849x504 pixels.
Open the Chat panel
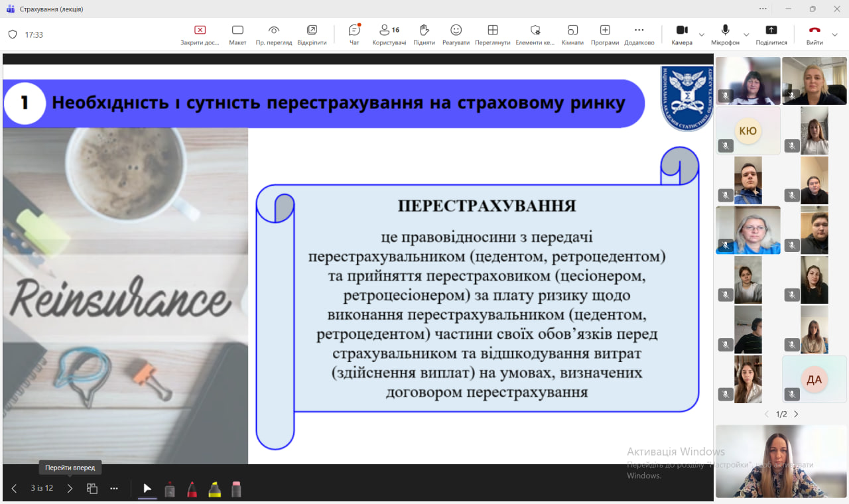[x=354, y=34]
